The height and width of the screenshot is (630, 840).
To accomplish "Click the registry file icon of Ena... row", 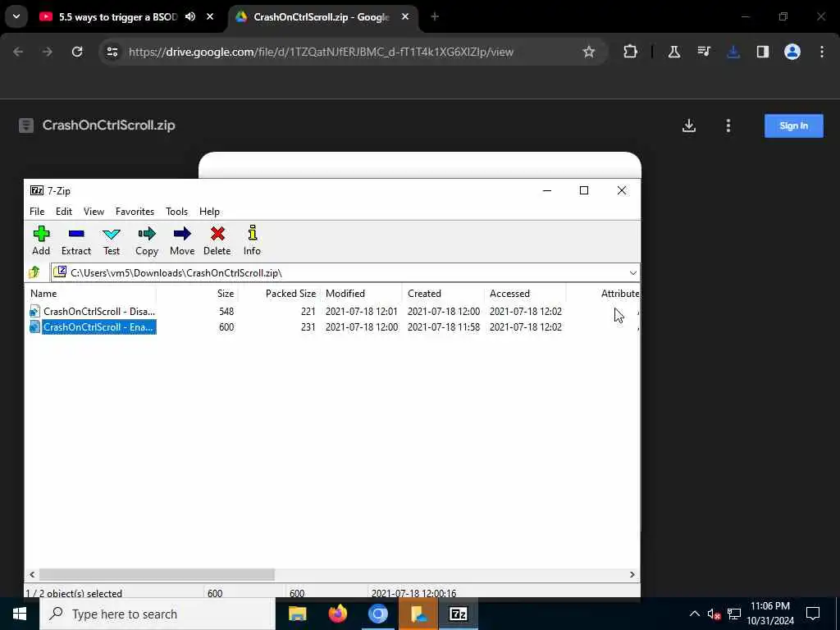I will pos(34,326).
